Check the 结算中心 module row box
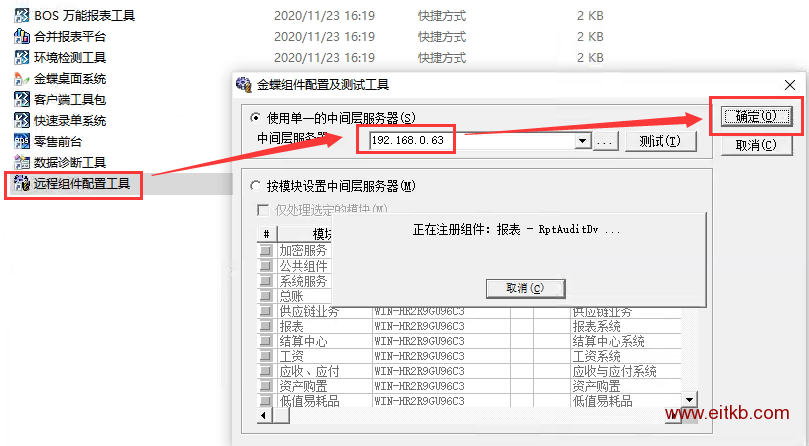The image size is (809, 446). 265,341
